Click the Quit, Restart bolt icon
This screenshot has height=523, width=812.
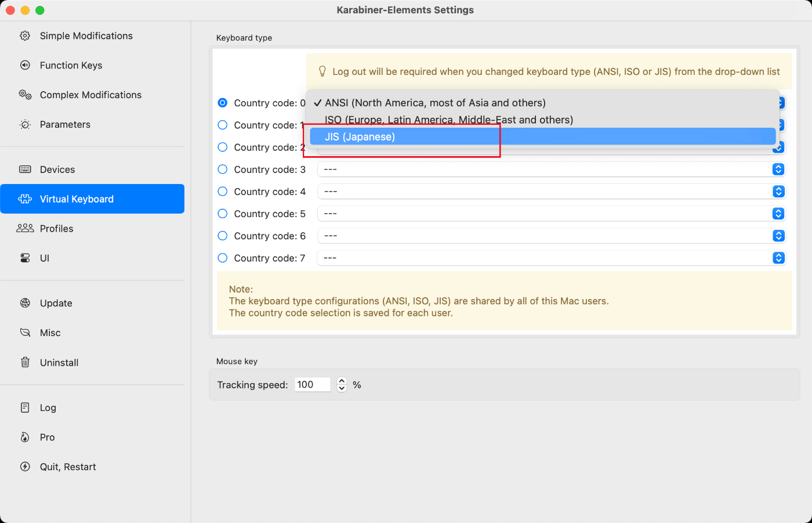click(x=25, y=467)
